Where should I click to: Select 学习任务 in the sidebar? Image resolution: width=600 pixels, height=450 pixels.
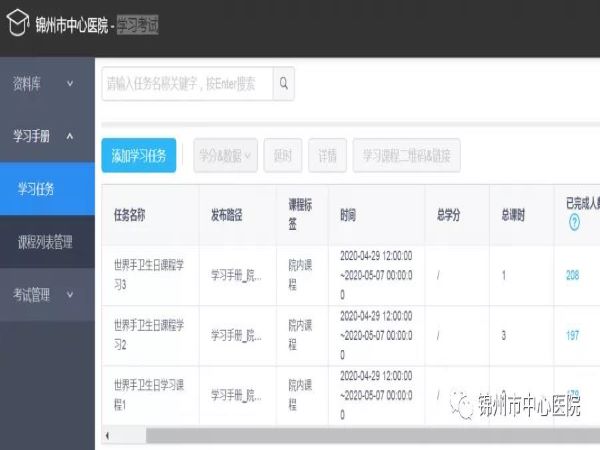tap(47, 189)
